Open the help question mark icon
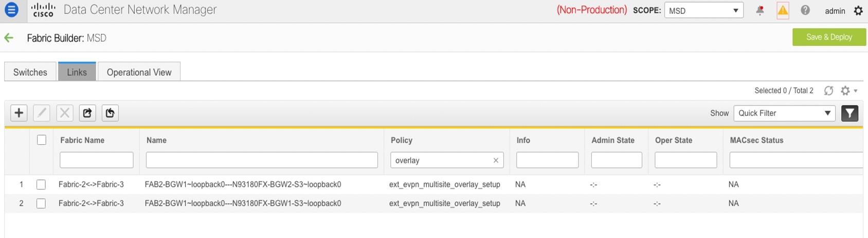This screenshot has height=238, width=868. [805, 10]
